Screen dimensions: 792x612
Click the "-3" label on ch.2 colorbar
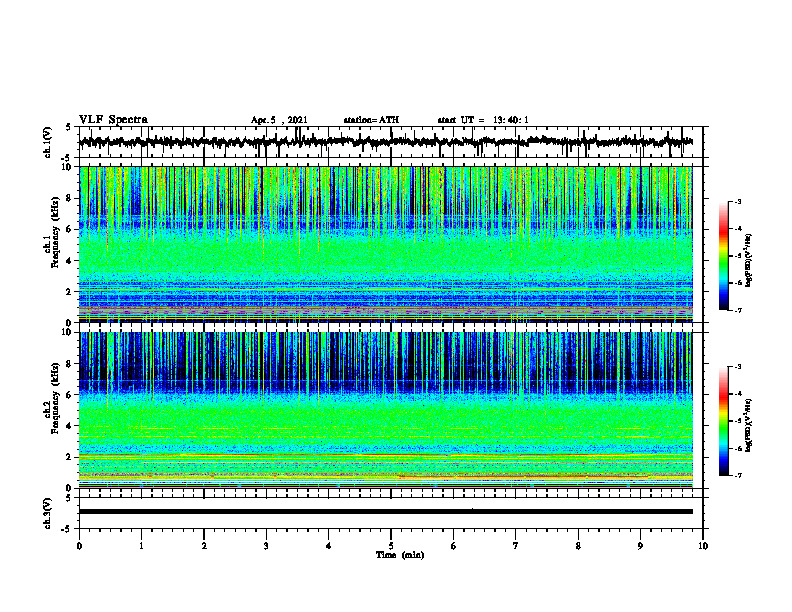click(x=738, y=367)
